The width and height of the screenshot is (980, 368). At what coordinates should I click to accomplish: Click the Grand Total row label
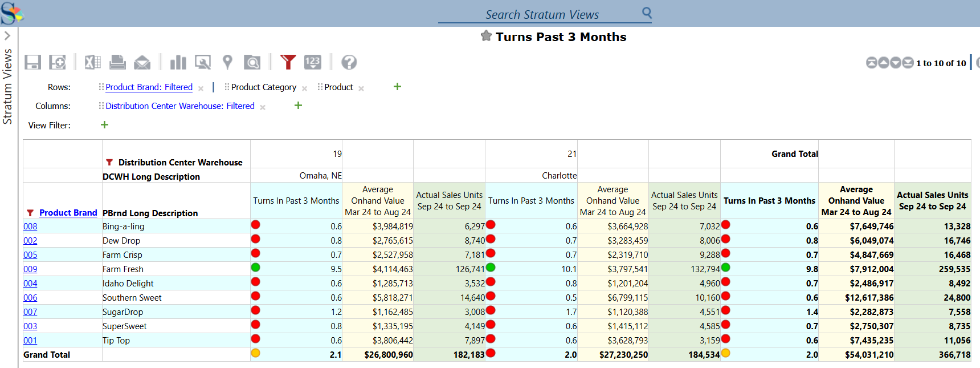[x=47, y=355]
